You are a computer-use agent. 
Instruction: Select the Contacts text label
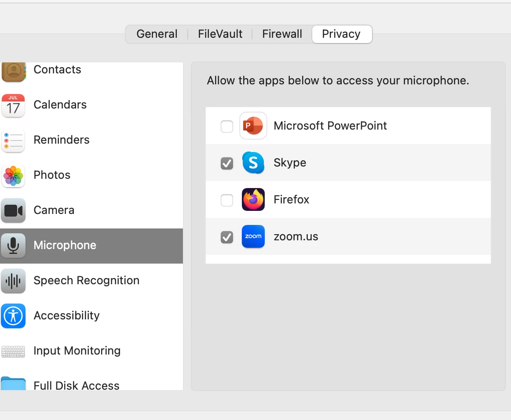point(57,69)
